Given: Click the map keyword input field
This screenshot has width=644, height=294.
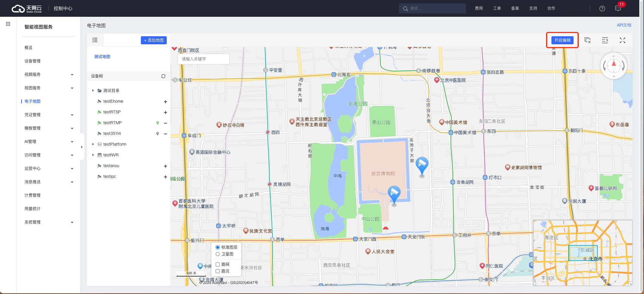Looking at the screenshot, I should pos(204,59).
